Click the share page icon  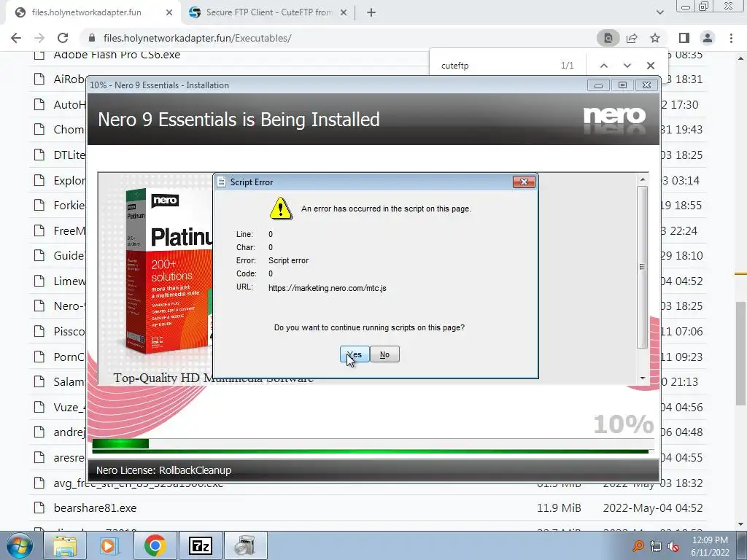coord(632,38)
